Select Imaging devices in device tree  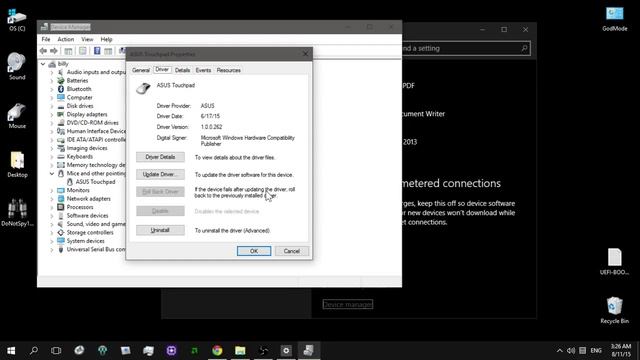[x=87, y=148]
